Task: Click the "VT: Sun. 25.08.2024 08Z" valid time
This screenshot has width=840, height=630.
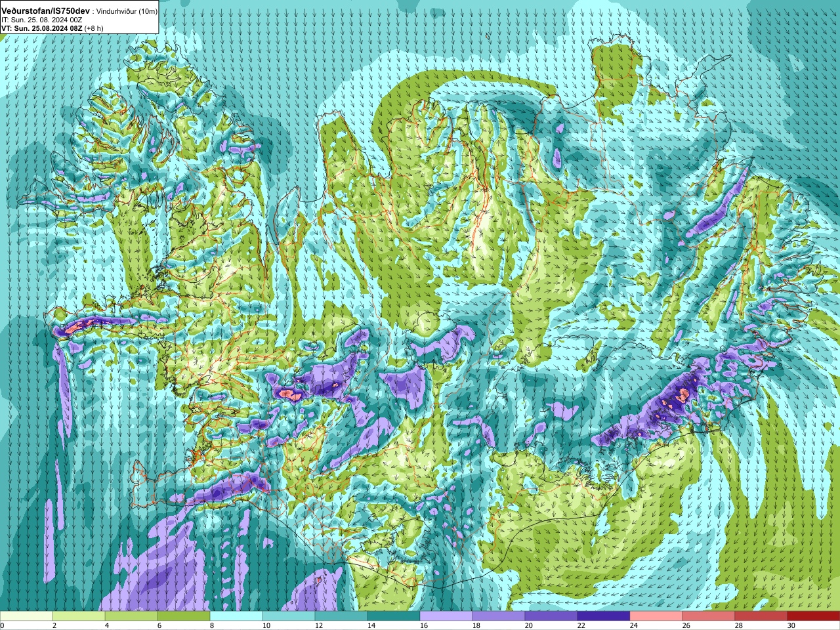Action: (41, 28)
